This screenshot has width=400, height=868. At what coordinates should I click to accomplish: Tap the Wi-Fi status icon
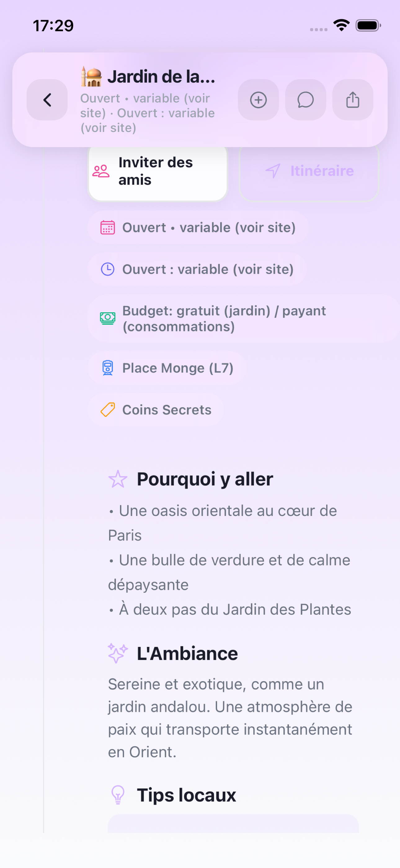tap(341, 25)
